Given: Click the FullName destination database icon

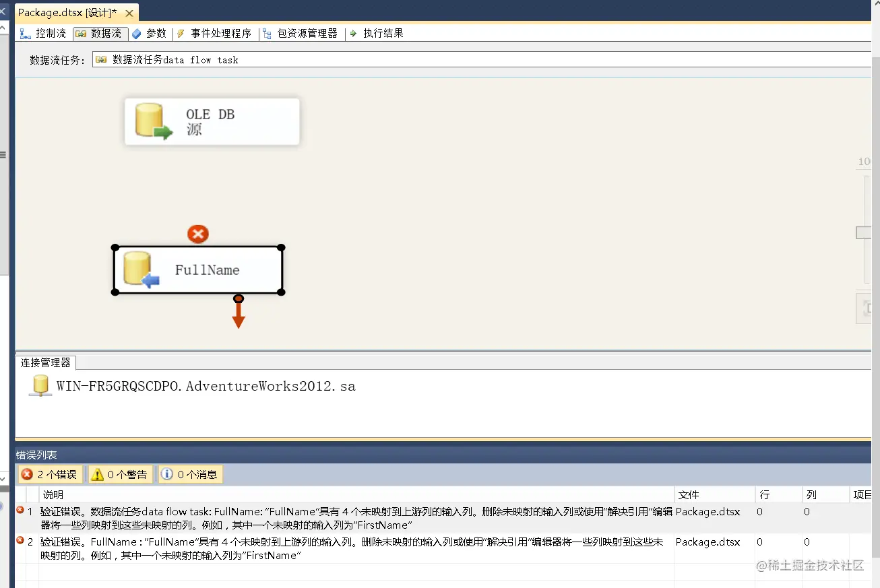Looking at the screenshot, I should pos(141,269).
